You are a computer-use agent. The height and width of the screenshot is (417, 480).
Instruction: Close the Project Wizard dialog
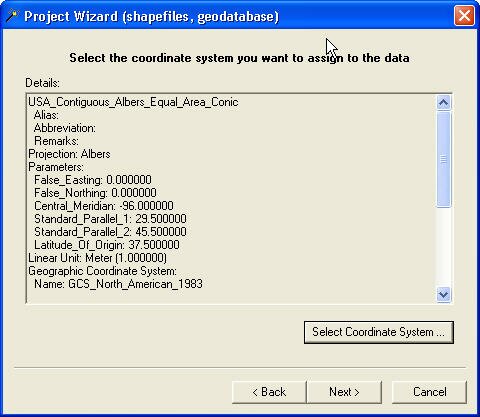point(464,16)
